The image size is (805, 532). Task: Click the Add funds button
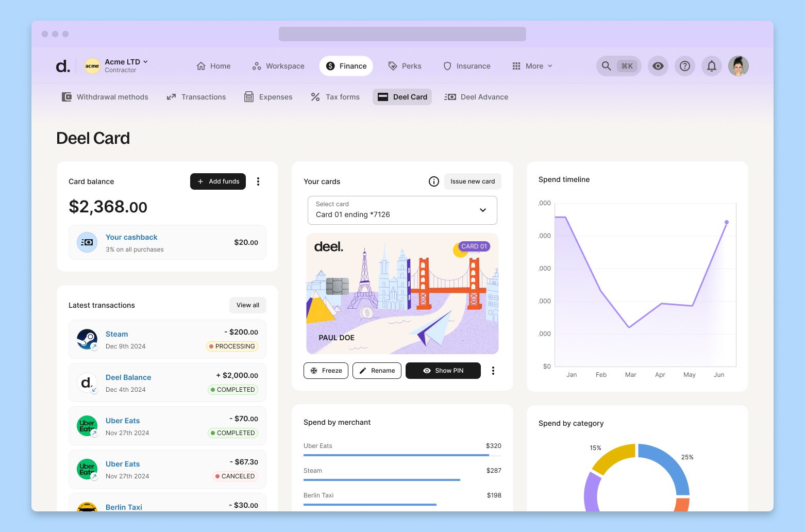point(218,181)
